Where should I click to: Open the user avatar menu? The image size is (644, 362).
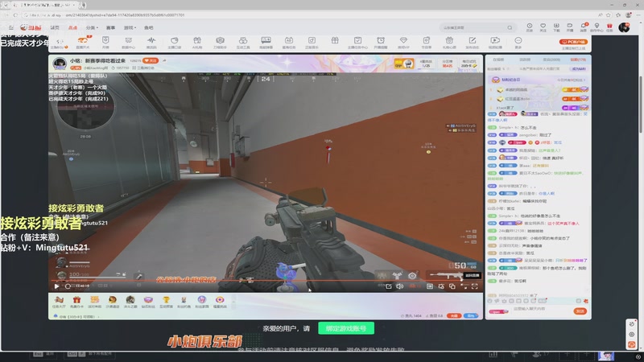click(624, 27)
